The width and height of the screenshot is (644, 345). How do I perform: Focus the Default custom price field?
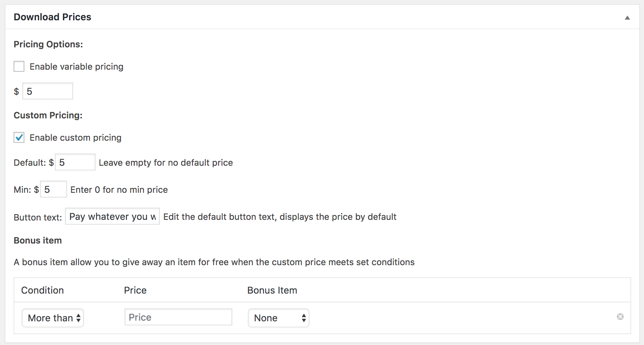tap(75, 162)
